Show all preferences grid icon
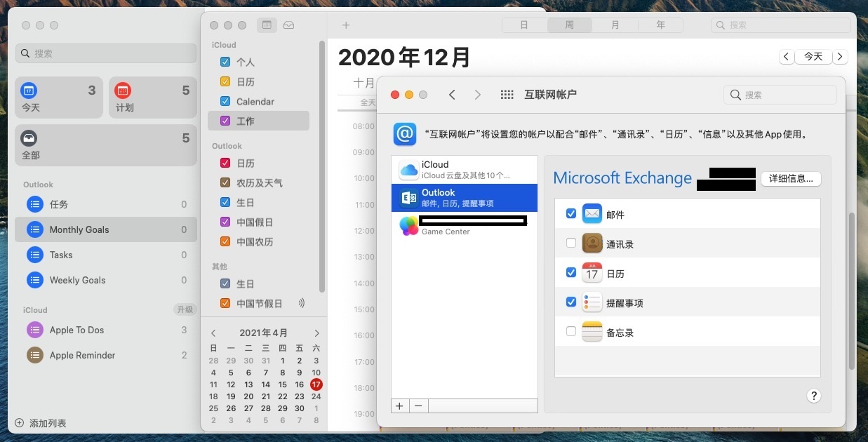 click(507, 95)
